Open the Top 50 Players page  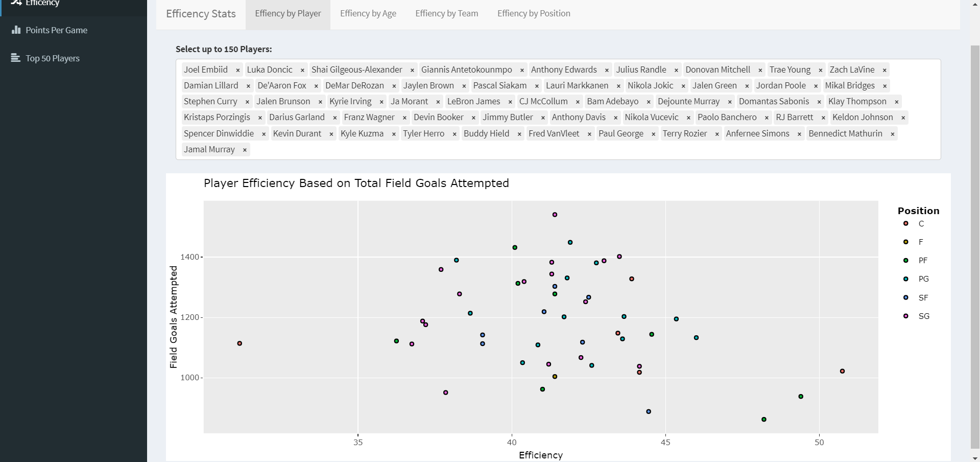53,58
